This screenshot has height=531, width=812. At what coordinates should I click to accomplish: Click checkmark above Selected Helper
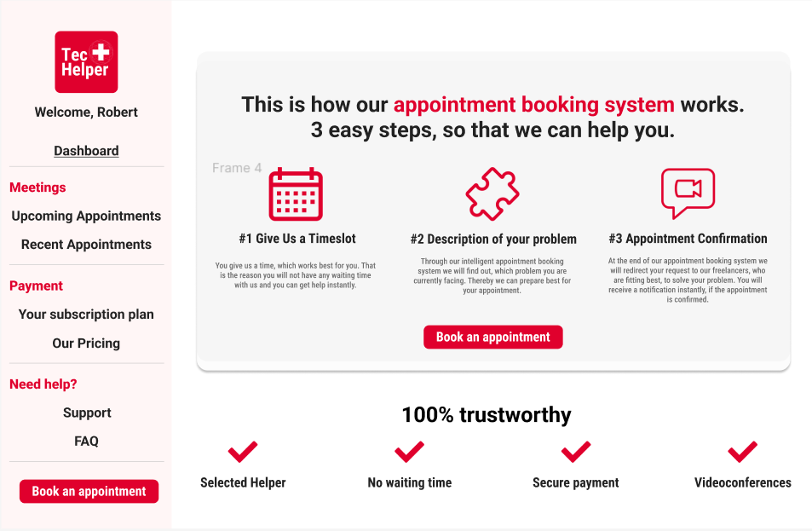tap(243, 452)
